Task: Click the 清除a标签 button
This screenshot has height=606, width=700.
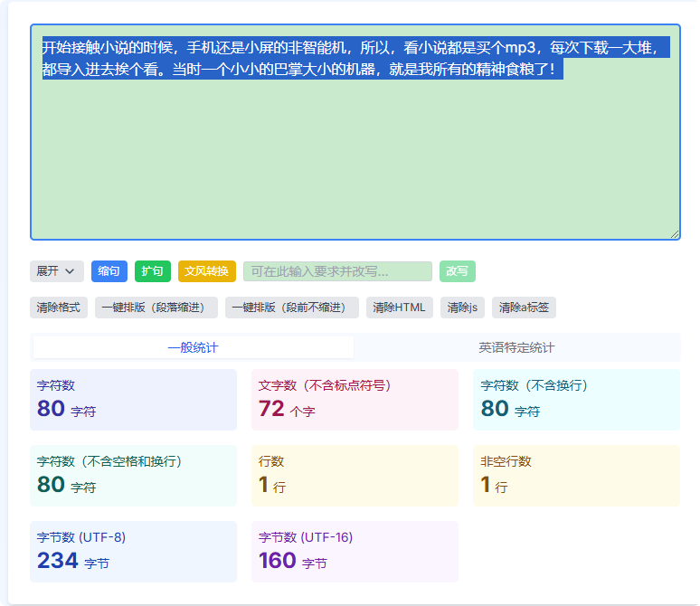Action: point(525,308)
